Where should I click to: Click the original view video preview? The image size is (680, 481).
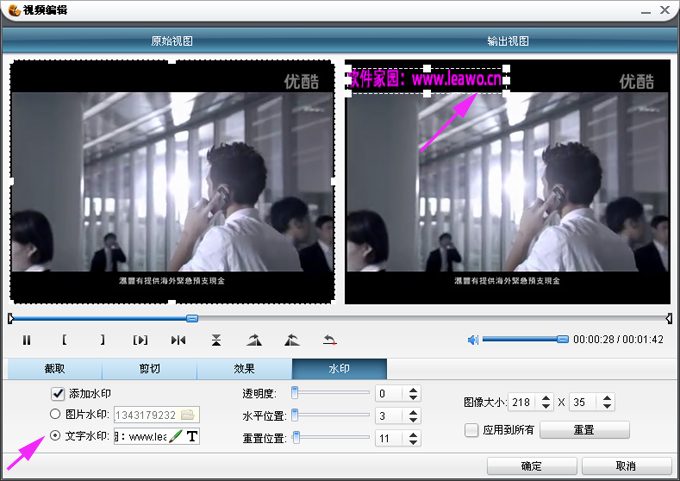coord(172,182)
